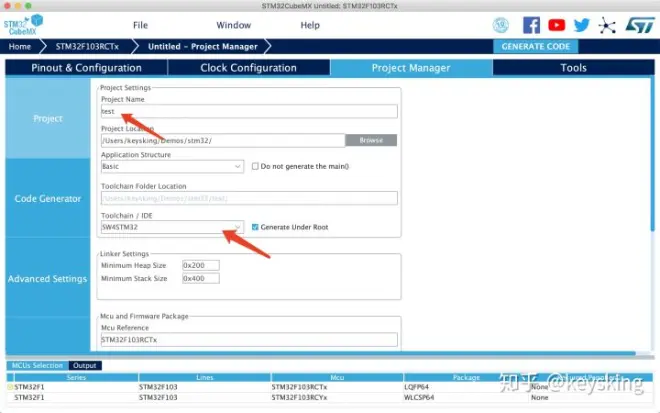Expand the Toolchain / IDE SW4STM32 dropdown
Image resolution: width=660 pixels, height=413 pixels.
(172, 227)
